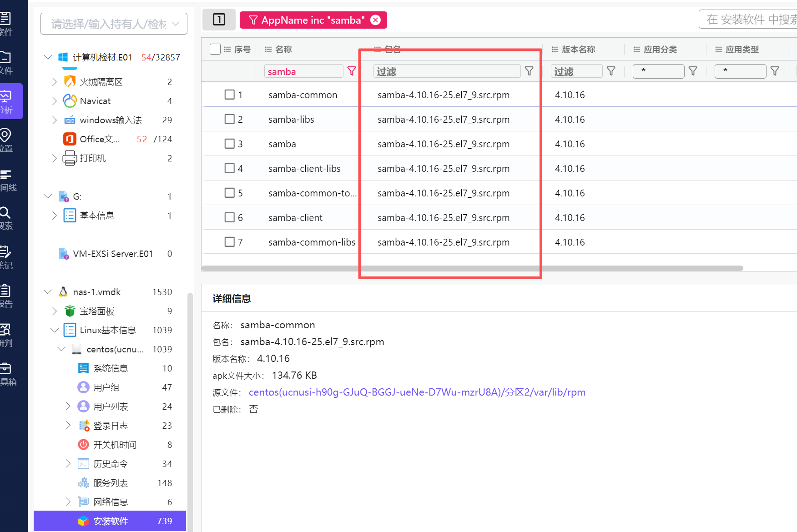Select 安装软件 in the tree
The height and width of the screenshot is (532, 797).
111,521
